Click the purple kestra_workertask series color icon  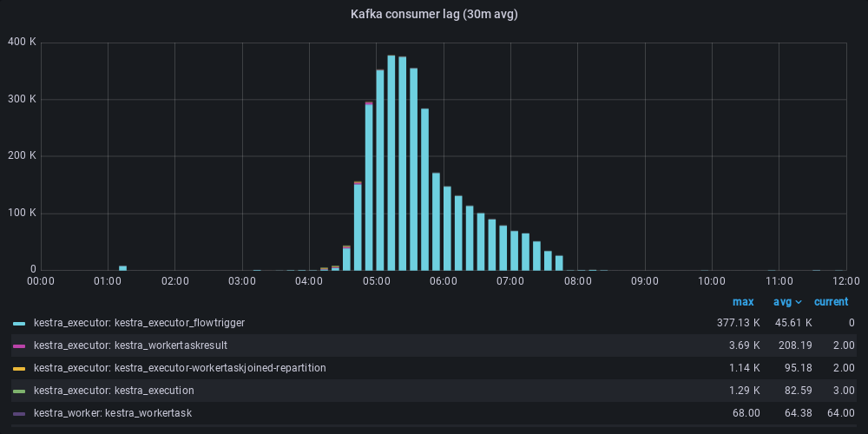click(x=19, y=413)
